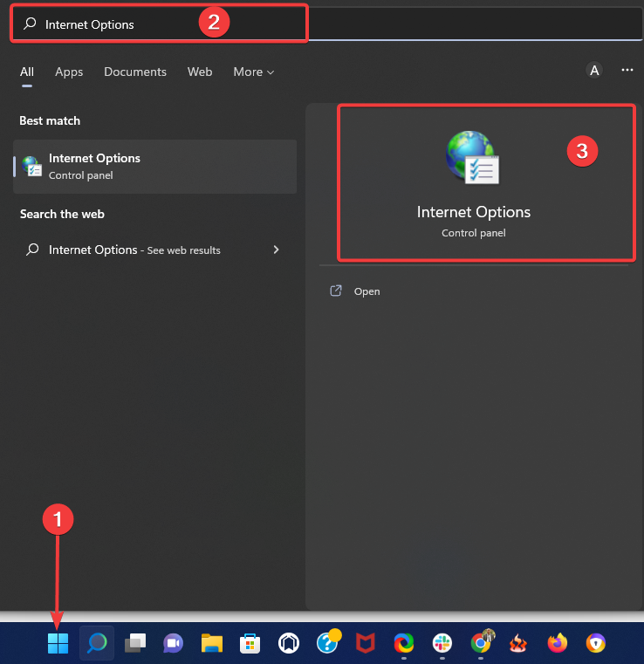Launch Google Chrome from the taskbar
The width and height of the screenshot is (644, 664).
(x=480, y=644)
